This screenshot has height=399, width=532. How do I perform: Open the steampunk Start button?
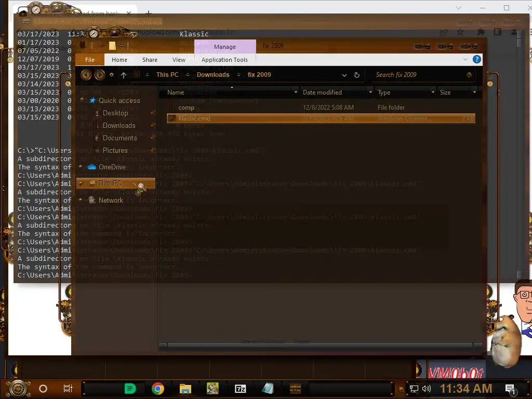click(19, 389)
